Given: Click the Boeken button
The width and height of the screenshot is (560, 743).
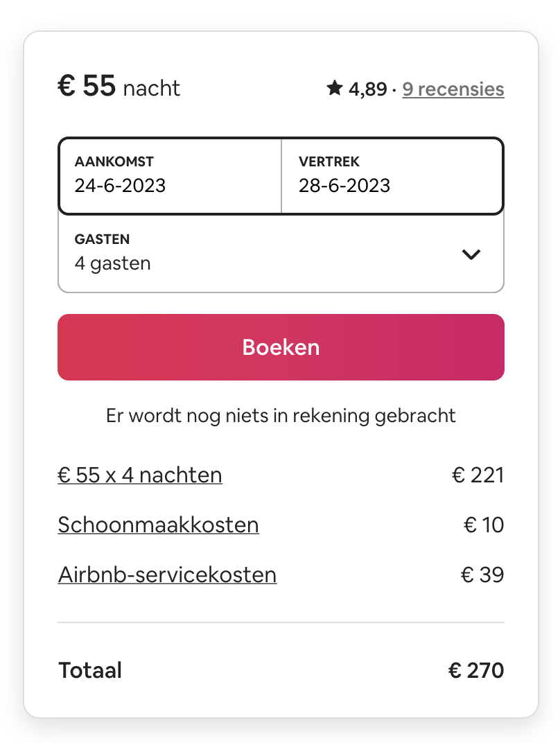Looking at the screenshot, I should tap(281, 347).
